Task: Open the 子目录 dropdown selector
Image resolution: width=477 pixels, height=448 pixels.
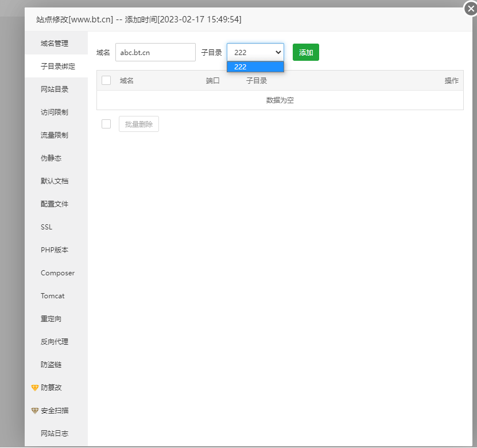Action: point(255,52)
